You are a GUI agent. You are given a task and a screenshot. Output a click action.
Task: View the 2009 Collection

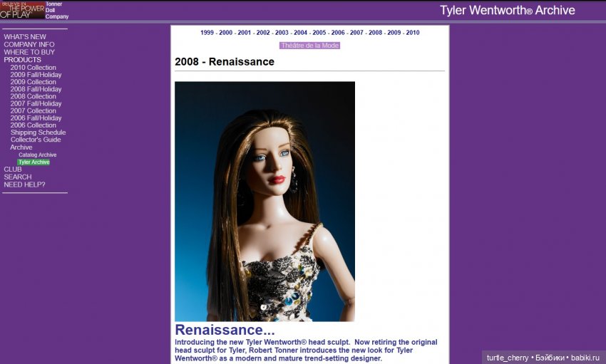pos(34,82)
